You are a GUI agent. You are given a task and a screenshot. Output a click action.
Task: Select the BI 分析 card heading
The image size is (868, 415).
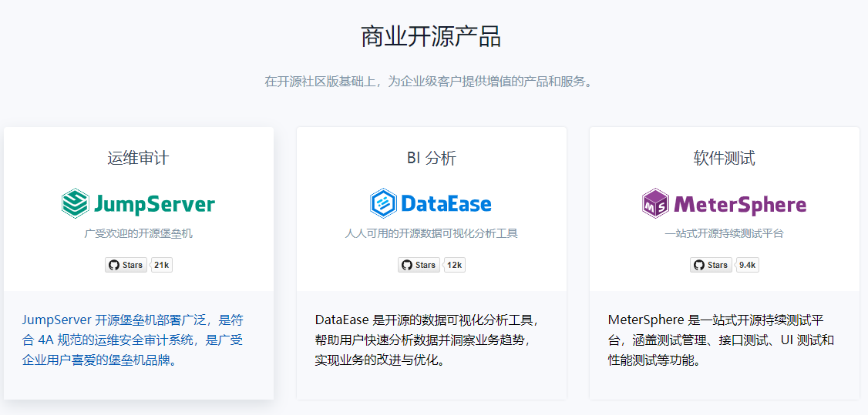click(x=431, y=159)
